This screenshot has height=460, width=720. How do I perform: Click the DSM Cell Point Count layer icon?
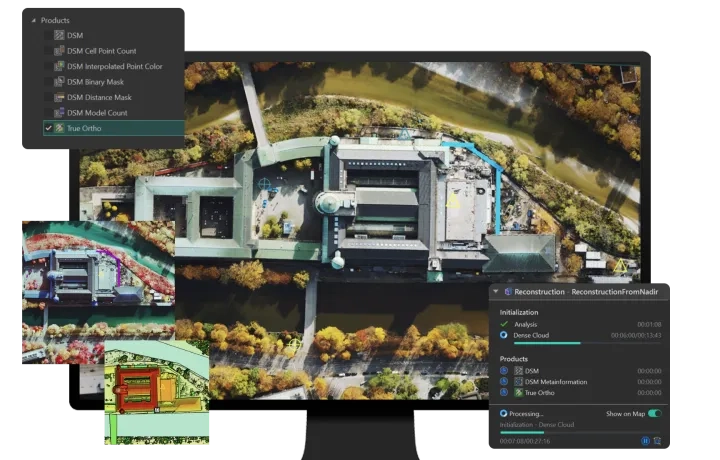(x=59, y=50)
